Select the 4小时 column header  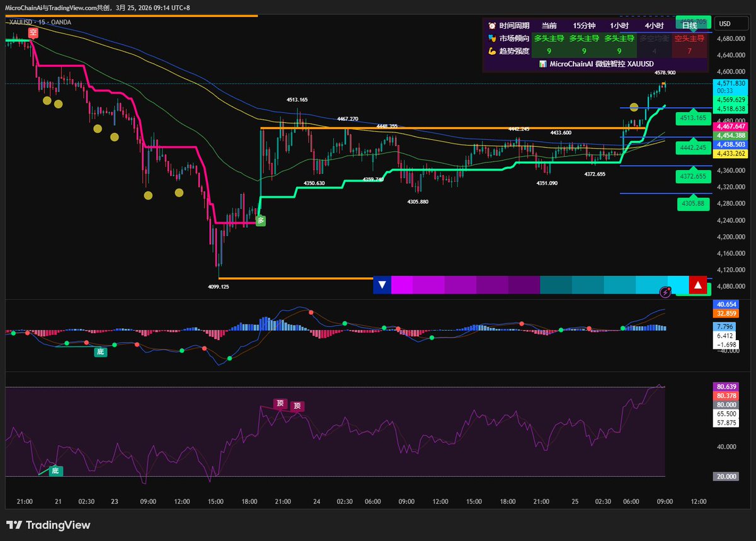click(x=655, y=26)
